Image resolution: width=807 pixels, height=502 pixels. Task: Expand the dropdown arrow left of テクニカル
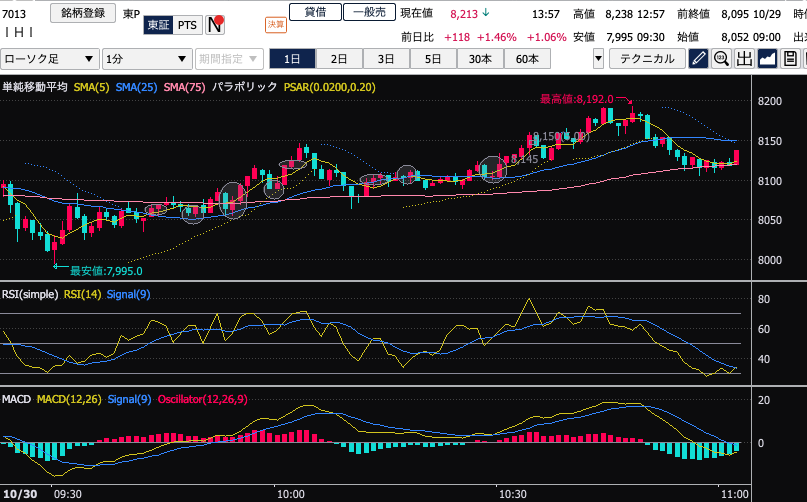(x=598, y=59)
